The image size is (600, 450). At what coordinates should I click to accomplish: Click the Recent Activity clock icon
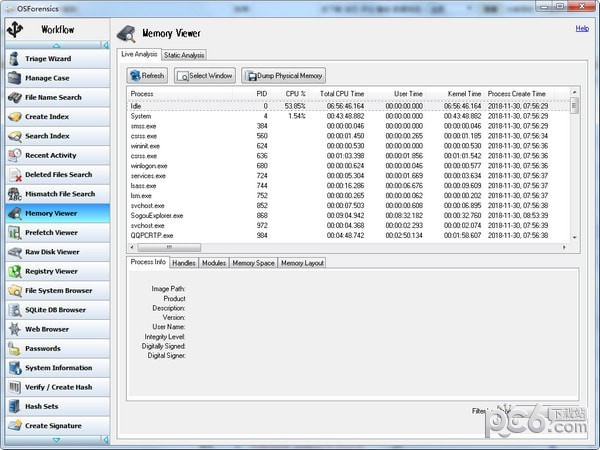15,155
